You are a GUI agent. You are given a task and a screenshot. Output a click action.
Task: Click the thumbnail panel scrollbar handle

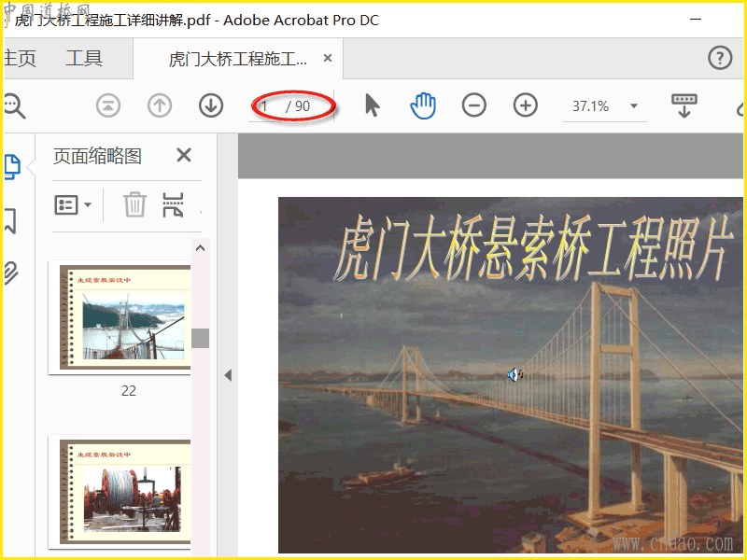[201, 338]
